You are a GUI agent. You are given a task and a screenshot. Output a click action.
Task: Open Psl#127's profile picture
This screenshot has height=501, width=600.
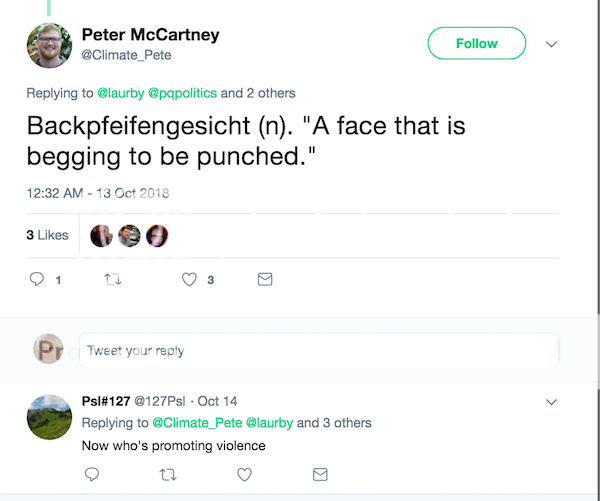click(x=49, y=418)
